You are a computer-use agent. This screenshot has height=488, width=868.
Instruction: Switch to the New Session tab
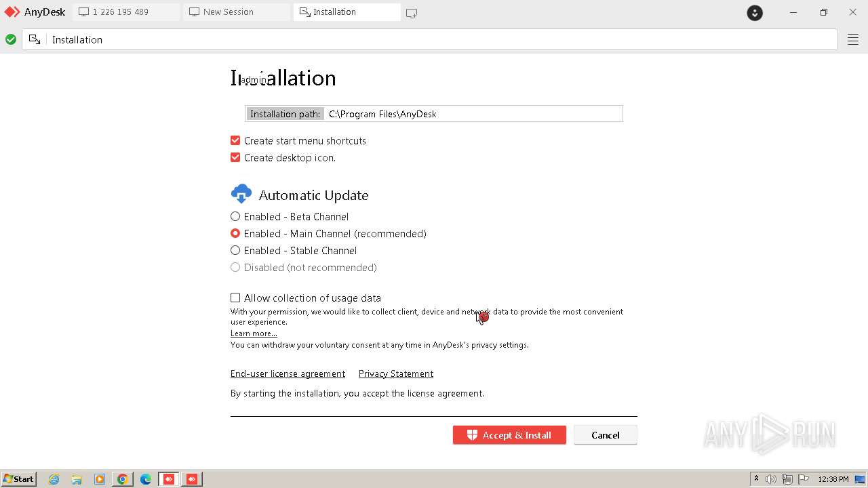coord(237,12)
